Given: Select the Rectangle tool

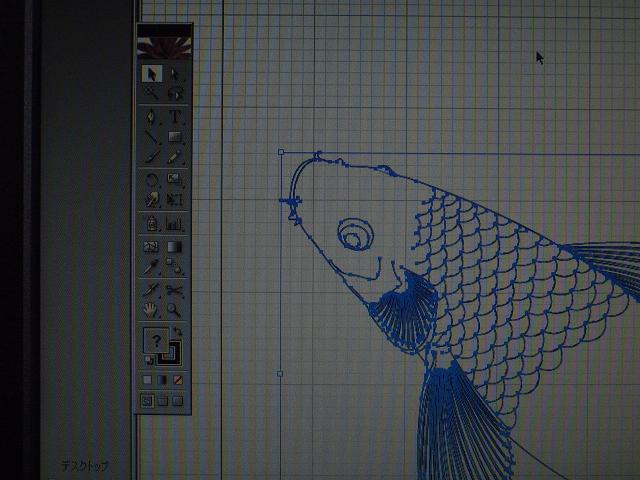Looking at the screenshot, I should click(x=175, y=137).
